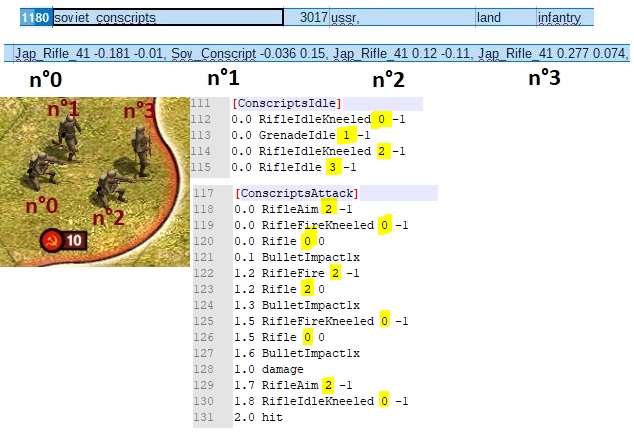Click the line 1.8 RifleIdleKneeled 0 -1
This screenshot has width=634, height=432.
pos(321,401)
